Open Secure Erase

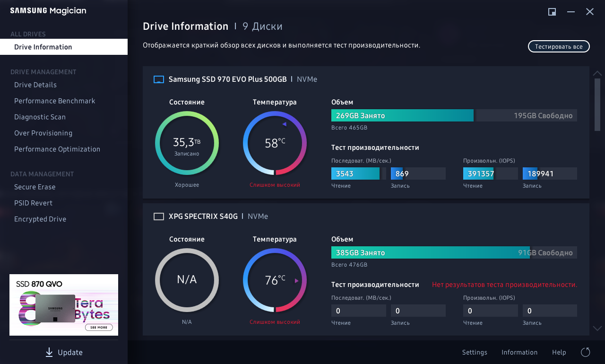pos(35,187)
